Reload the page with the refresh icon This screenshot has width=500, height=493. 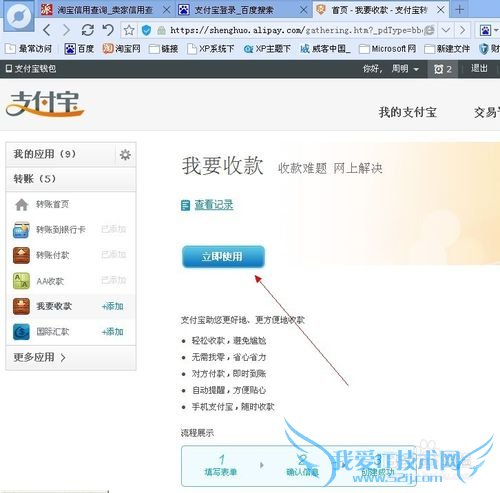[x=88, y=30]
